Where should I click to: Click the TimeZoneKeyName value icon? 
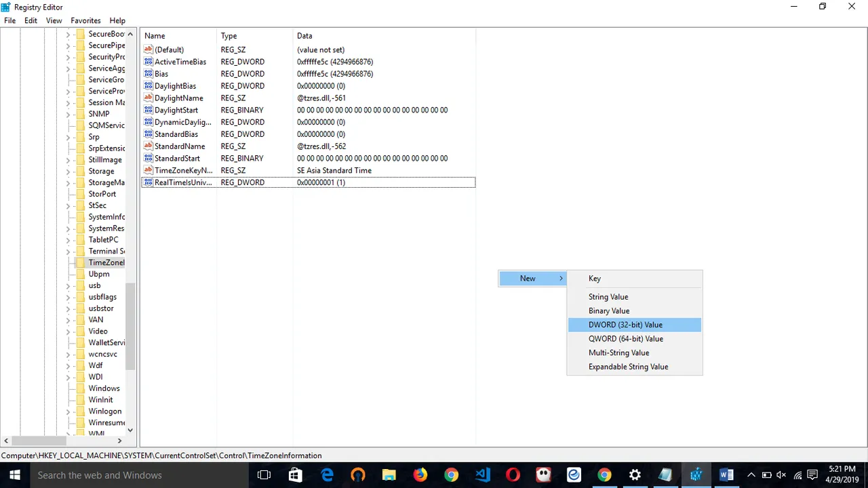(x=149, y=170)
